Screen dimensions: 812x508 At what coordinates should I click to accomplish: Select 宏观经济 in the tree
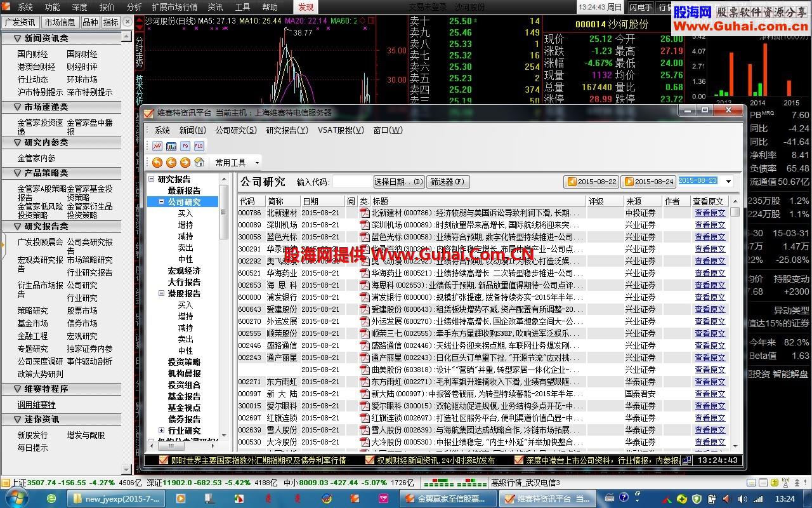184,271
